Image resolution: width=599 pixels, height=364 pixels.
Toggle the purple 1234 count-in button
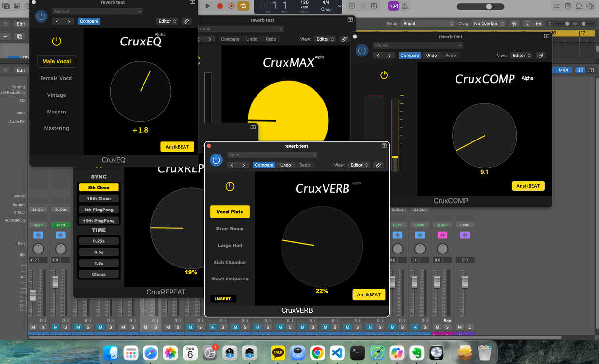(x=393, y=6)
